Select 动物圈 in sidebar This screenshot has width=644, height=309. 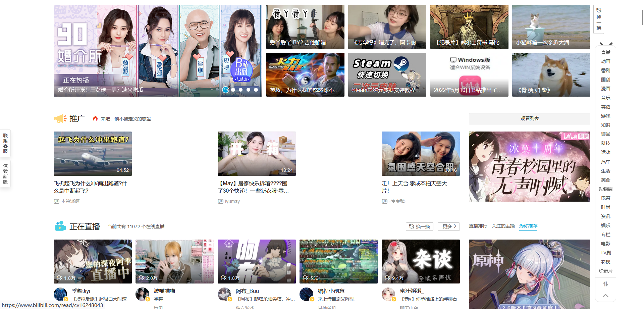tap(605, 189)
